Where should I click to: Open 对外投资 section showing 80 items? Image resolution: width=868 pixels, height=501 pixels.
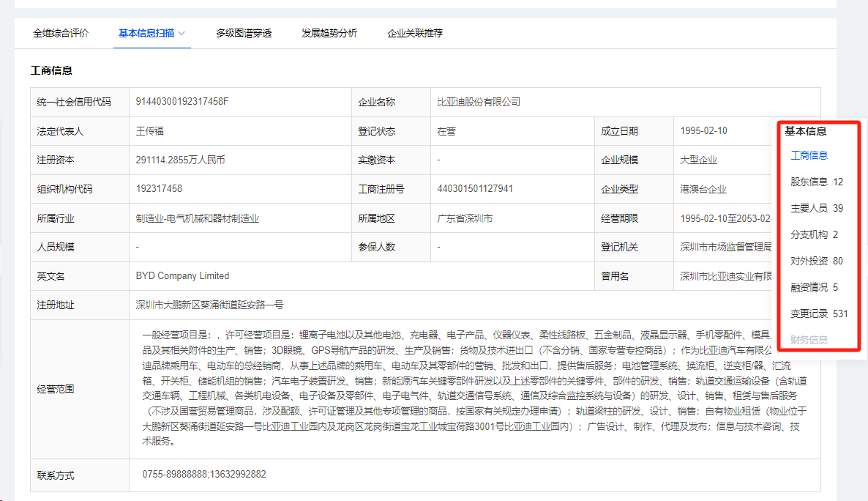pos(816,261)
